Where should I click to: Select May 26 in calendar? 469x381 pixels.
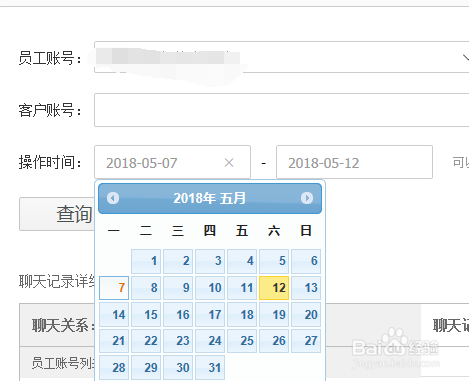274,341
